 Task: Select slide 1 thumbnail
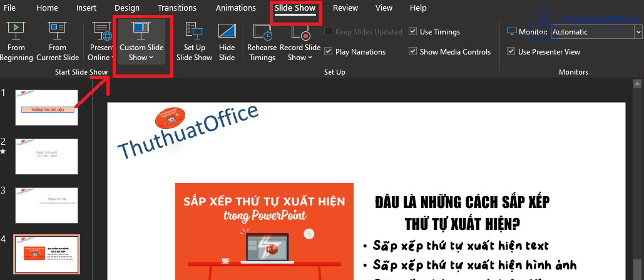click(46, 108)
